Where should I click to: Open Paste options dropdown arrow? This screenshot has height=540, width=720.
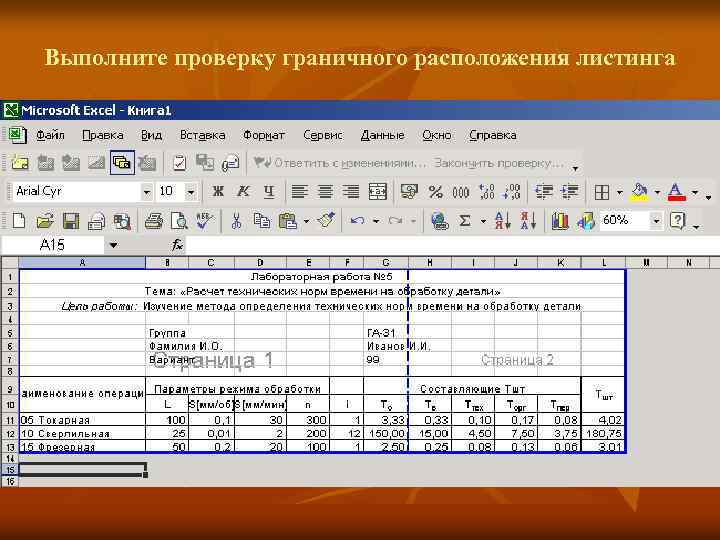pyautogui.click(x=306, y=221)
